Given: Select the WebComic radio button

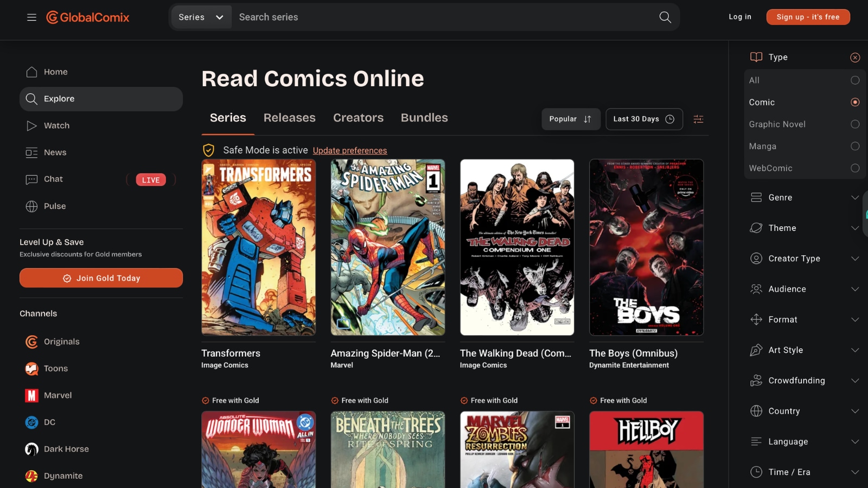Looking at the screenshot, I should click(855, 168).
